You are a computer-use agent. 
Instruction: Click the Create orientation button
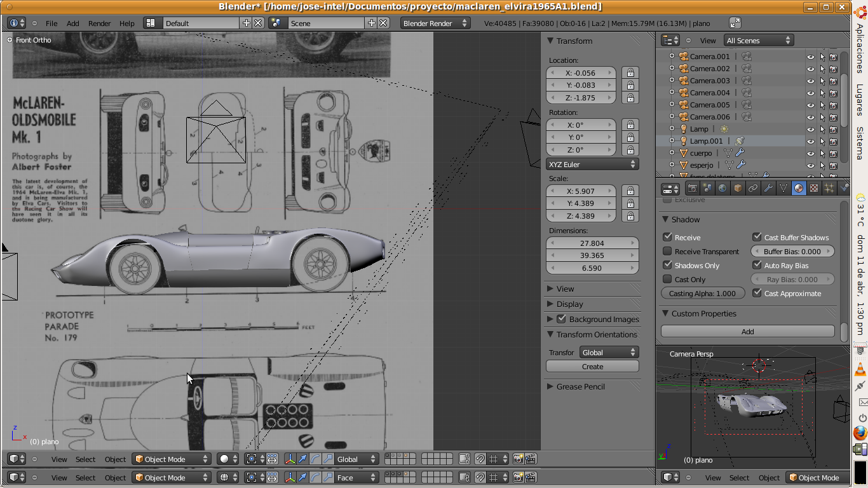point(592,367)
